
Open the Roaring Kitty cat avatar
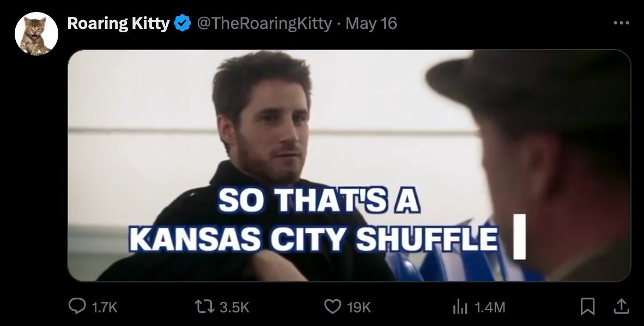click(36, 34)
